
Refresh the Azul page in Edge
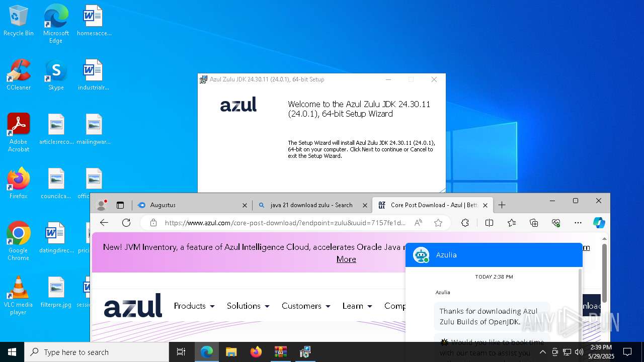click(x=126, y=223)
